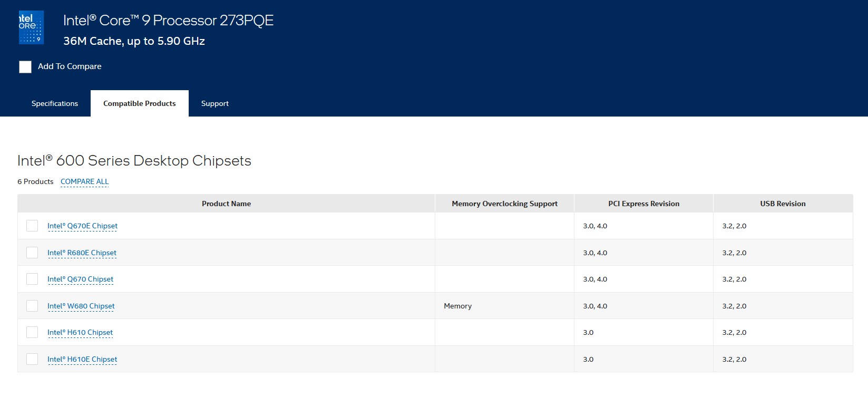This screenshot has width=868, height=396.
Task: Click the Intel W680 Chipset link
Action: [81, 306]
